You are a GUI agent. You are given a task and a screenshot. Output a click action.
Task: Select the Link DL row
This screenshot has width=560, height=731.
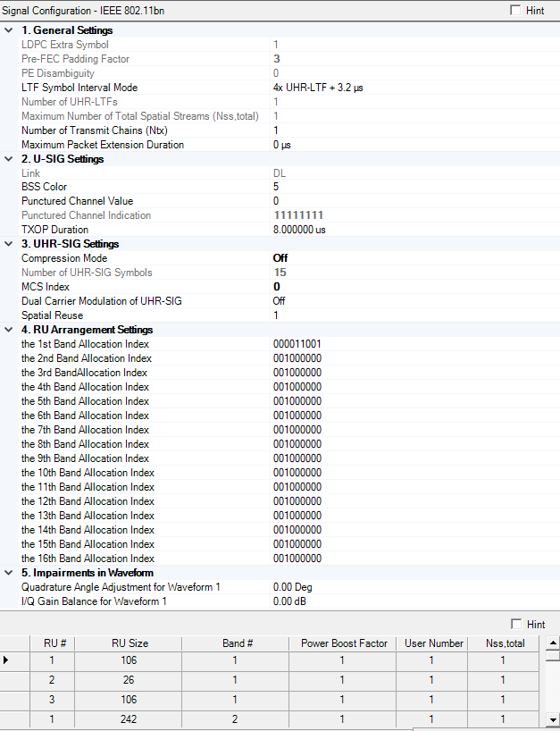coord(289,173)
